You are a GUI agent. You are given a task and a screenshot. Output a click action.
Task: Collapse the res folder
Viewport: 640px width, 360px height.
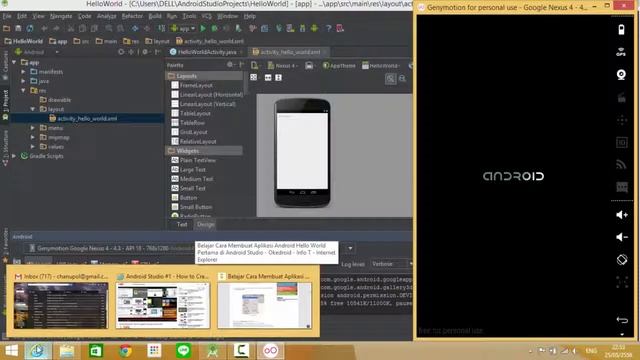click(x=24, y=91)
